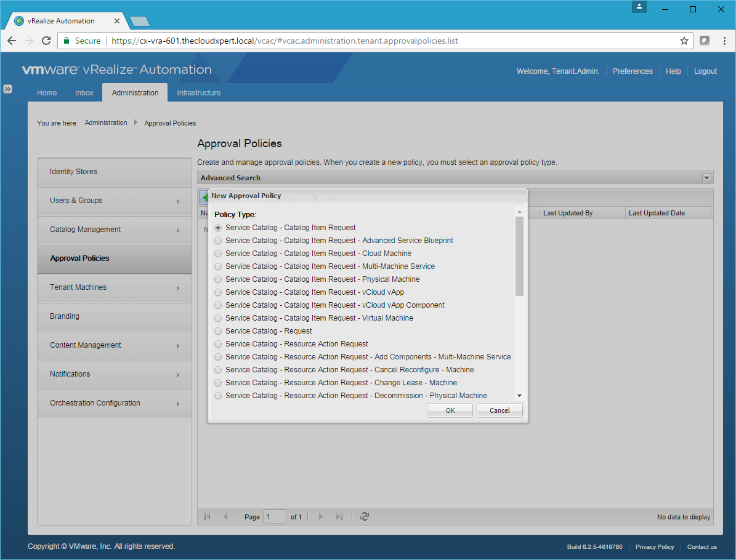
Task: Expand Catalog Management menu chevron
Action: point(177,230)
